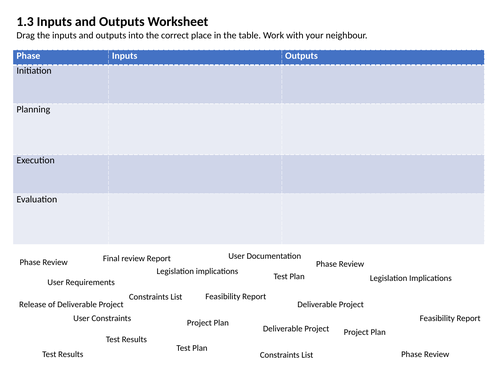Select the Legislation Implications item at right
Image resolution: width=500 pixels, height=375 pixels.
click(410, 278)
